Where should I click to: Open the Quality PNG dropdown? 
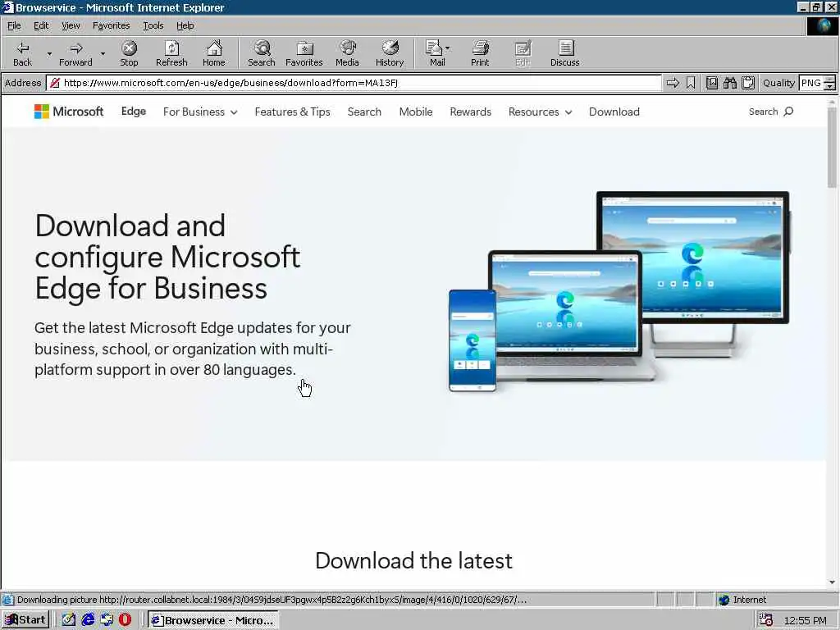[x=829, y=83]
